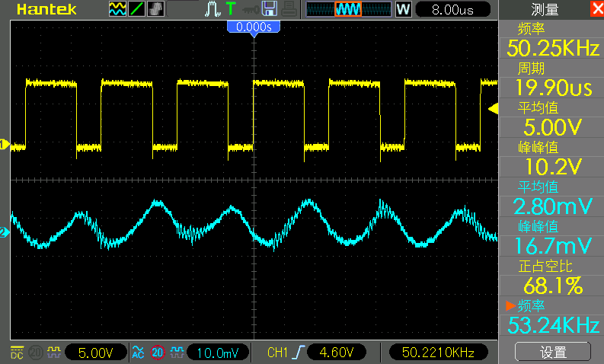This screenshot has height=364, width=604.
Task: Click the printer icon in top bar
Action: click(x=289, y=9)
